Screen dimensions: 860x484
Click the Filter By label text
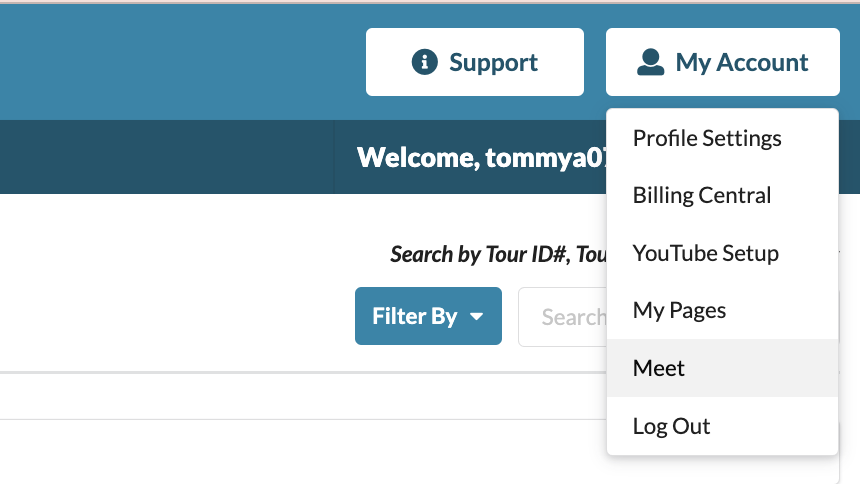415,316
